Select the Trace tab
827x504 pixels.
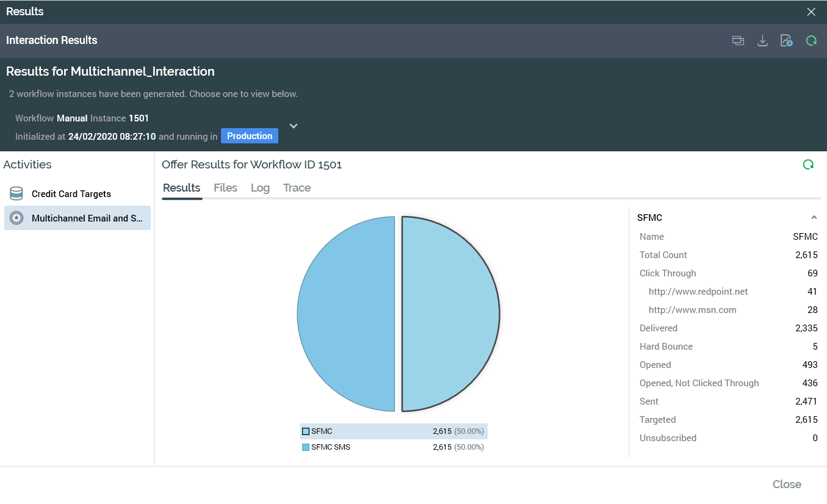tap(297, 188)
